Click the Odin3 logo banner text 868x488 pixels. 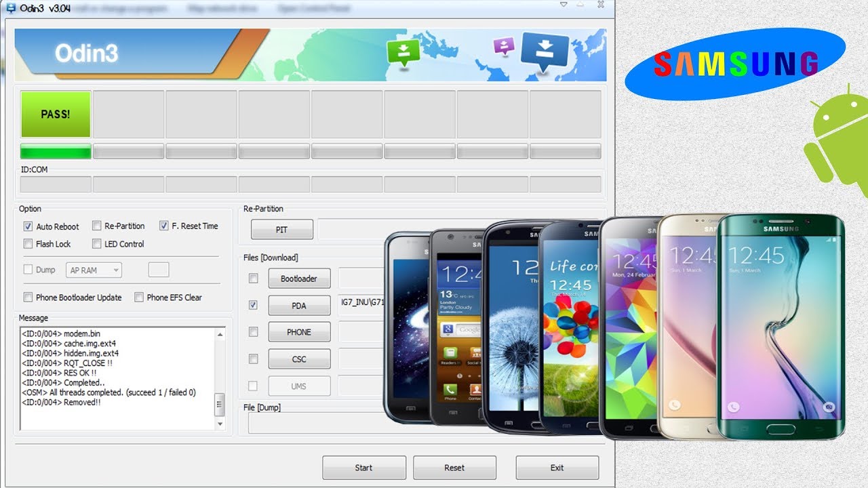click(x=87, y=54)
